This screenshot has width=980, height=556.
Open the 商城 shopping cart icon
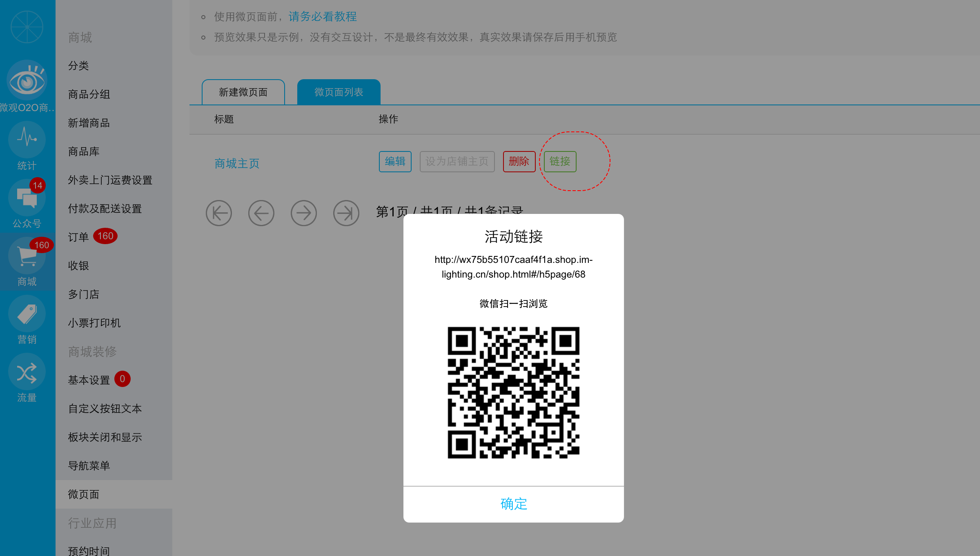pos(27,256)
